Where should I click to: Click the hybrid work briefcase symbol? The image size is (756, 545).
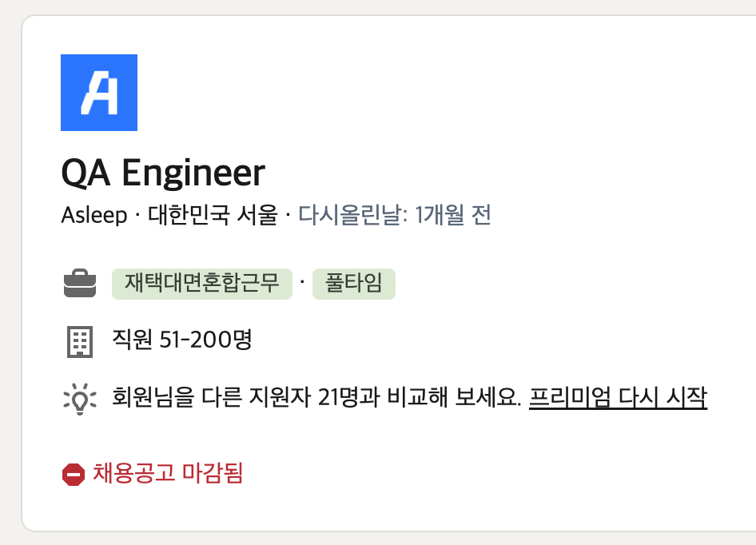79,283
